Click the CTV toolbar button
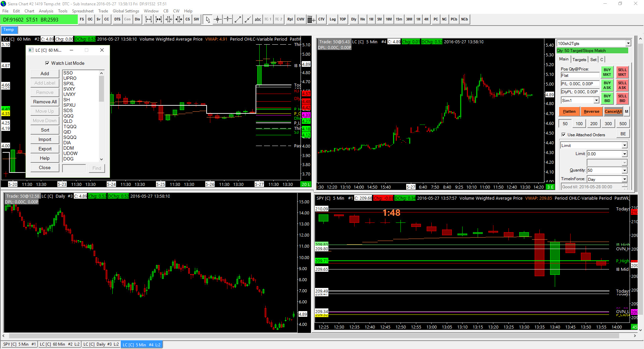The image size is (644, 349). [321, 19]
